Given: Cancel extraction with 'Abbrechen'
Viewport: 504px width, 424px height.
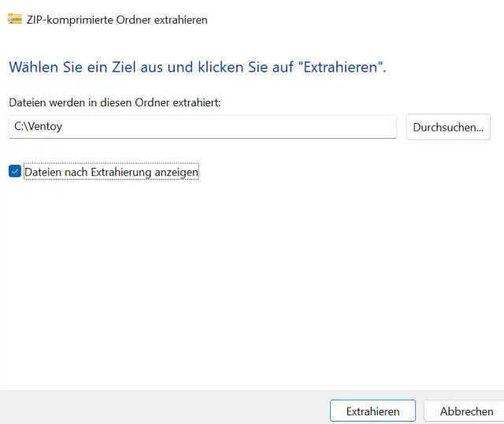Looking at the screenshot, I should [466, 411].
